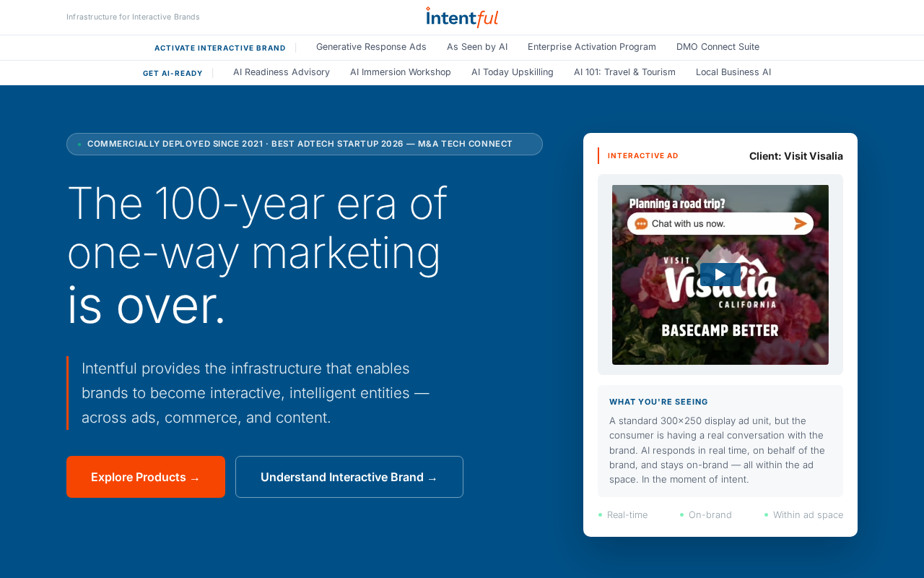Viewport: 924px width, 578px height.
Task: Open Generative Response Ads page
Action: click(371, 47)
